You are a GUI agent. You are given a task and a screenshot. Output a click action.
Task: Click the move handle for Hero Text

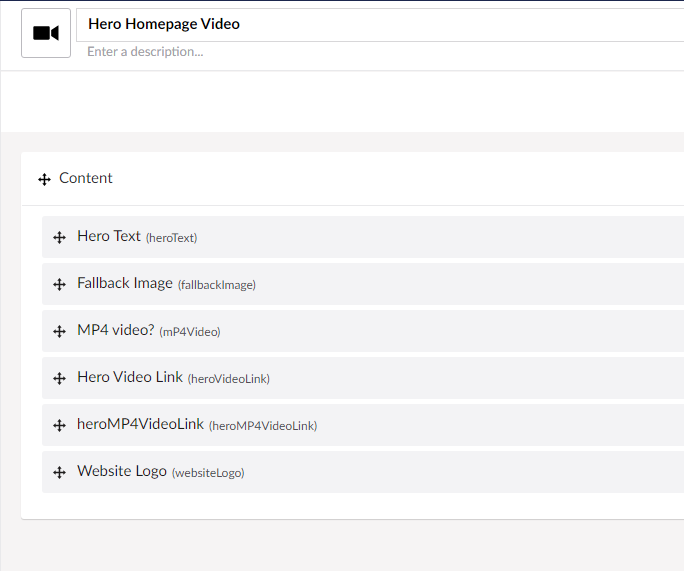[x=60, y=238]
